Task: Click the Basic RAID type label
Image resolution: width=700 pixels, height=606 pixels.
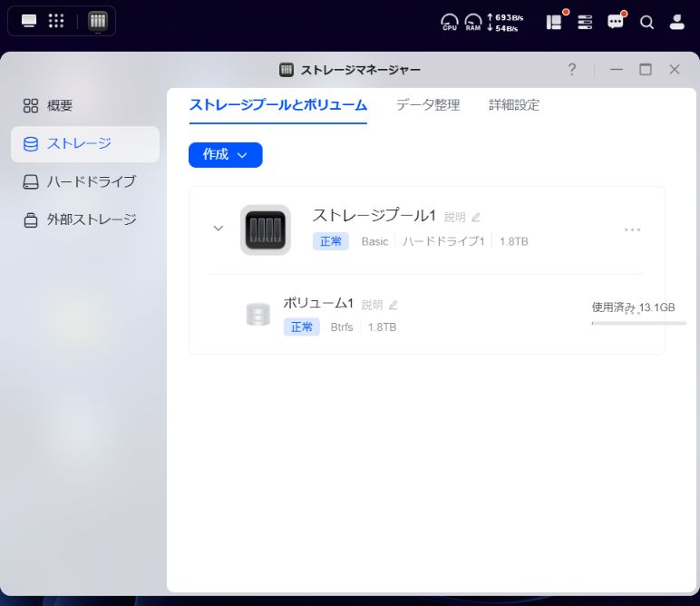Action: coord(375,241)
